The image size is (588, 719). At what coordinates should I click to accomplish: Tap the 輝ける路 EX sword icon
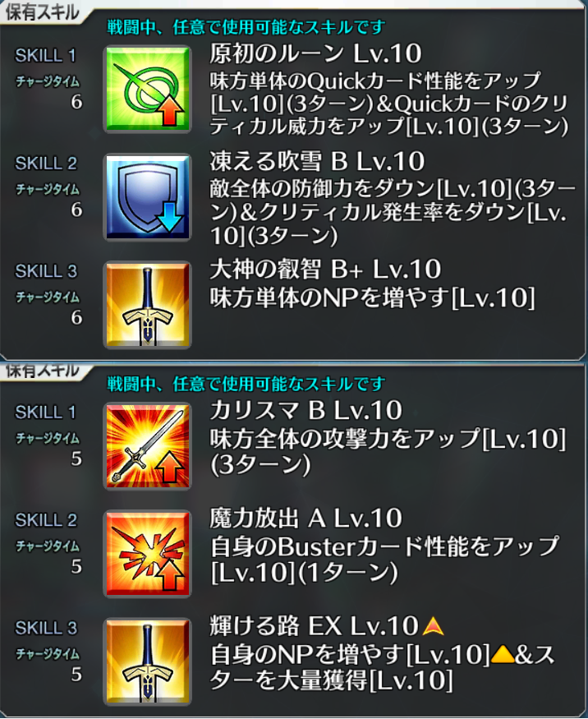click(x=148, y=661)
